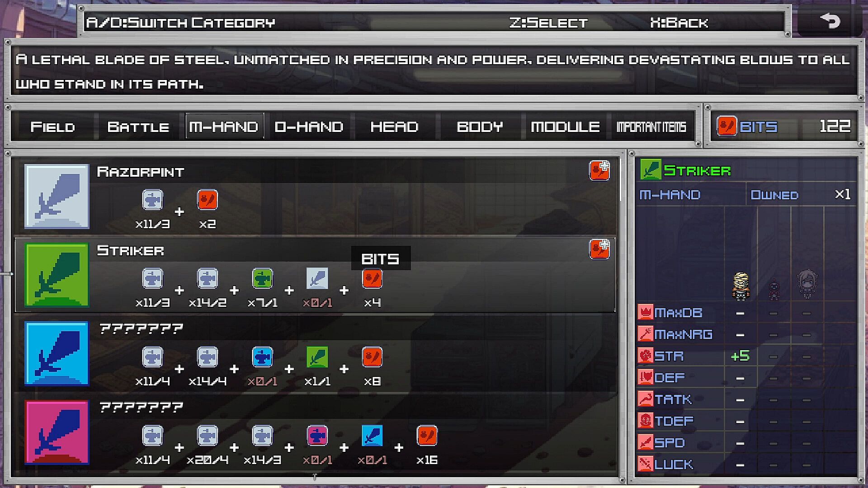Click the green anvil ingredient in Striker recipe
This screenshot has width=868, height=488.
click(262, 279)
